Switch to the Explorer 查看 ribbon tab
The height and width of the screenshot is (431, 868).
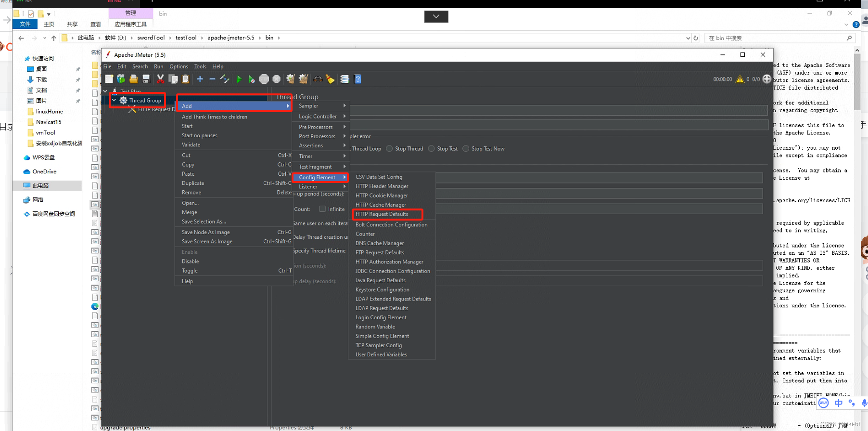96,25
